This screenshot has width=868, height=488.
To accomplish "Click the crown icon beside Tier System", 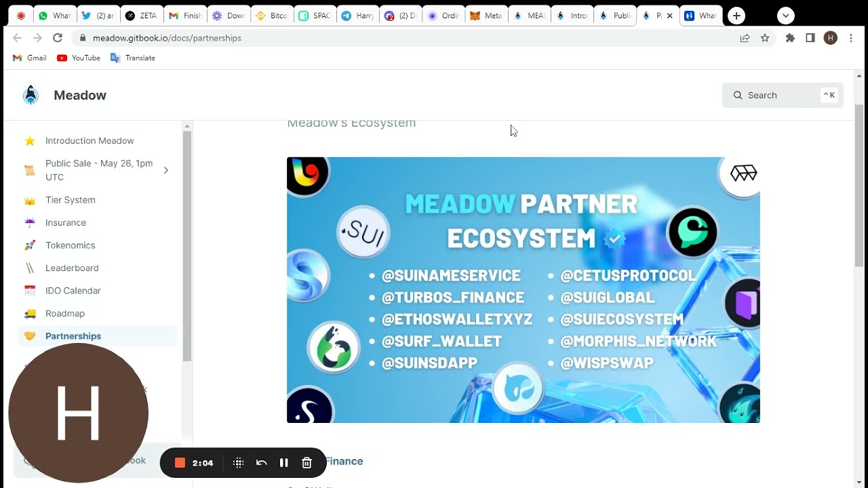I will click(x=30, y=200).
